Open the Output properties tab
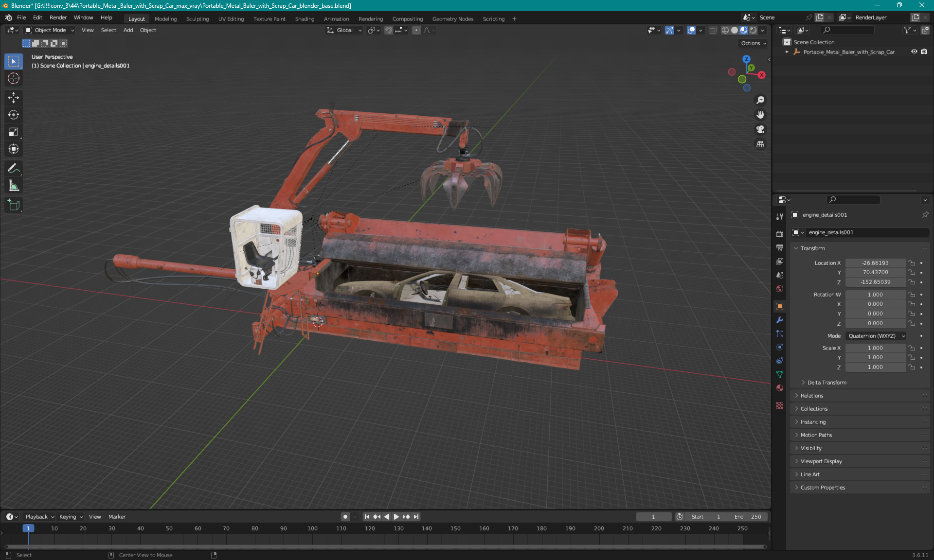The height and width of the screenshot is (560, 934). 780,247
